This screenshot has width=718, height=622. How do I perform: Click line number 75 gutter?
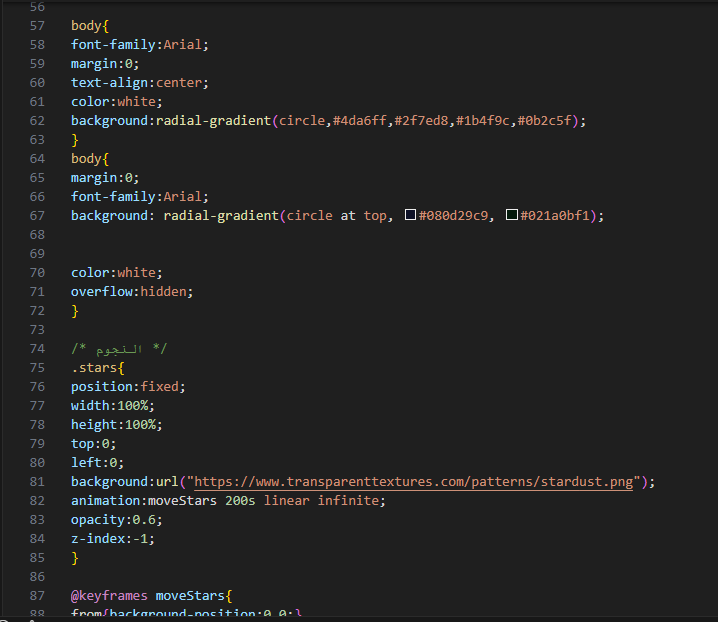pyautogui.click(x=37, y=368)
